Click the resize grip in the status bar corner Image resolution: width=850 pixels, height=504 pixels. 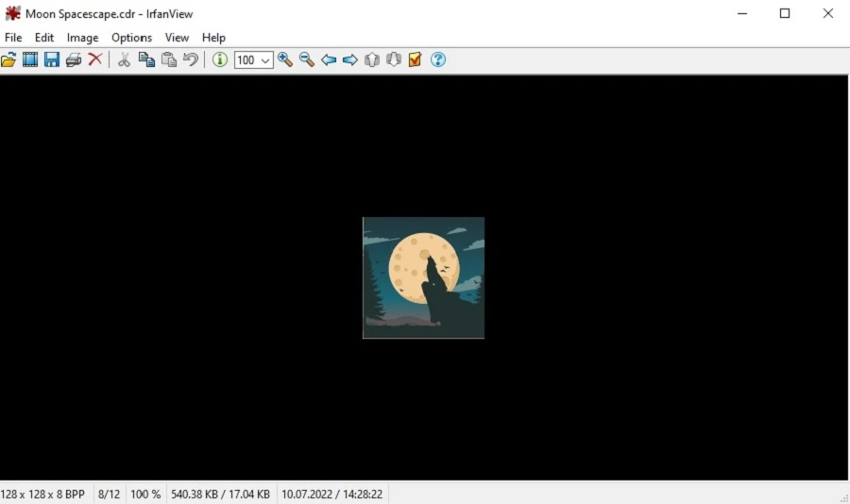[x=843, y=498]
